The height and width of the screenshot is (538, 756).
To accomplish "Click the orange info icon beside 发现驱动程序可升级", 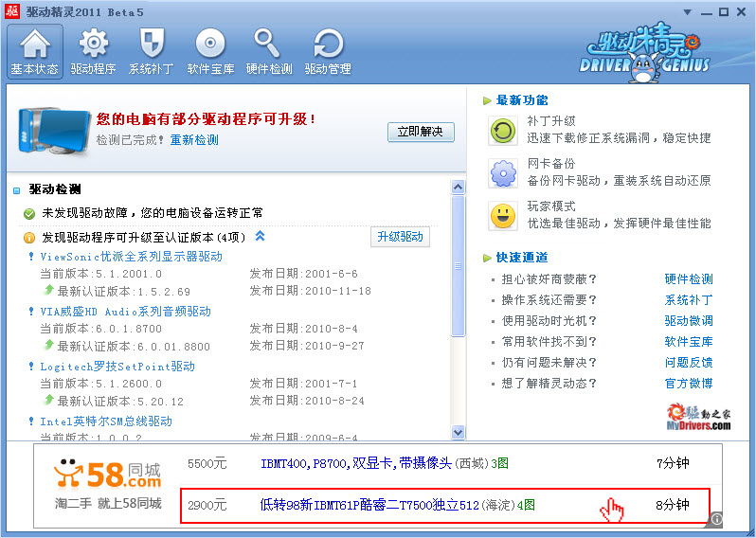I will (x=29, y=238).
